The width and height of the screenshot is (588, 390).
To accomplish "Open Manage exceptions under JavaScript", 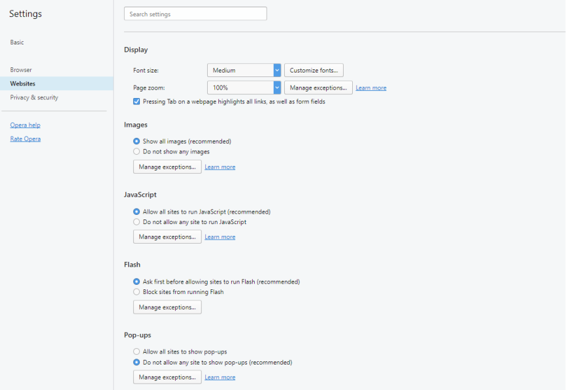I will (x=167, y=237).
